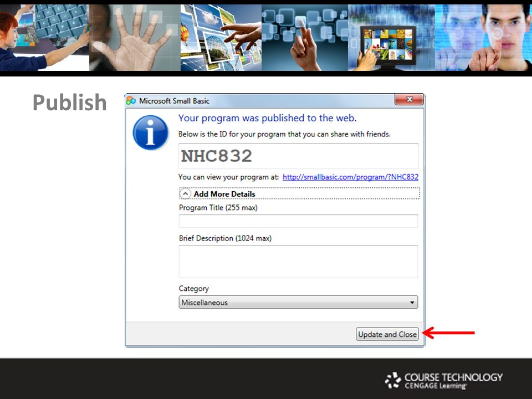Collapse the Add More Details section
The width and height of the screenshot is (532, 399).
click(185, 194)
